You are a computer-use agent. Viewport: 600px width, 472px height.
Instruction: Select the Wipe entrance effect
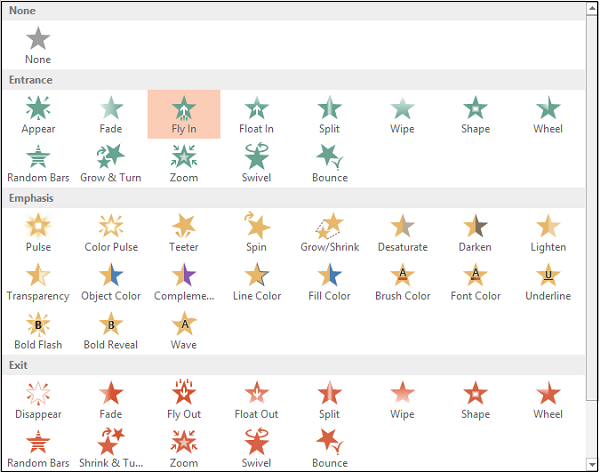coord(403,114)
